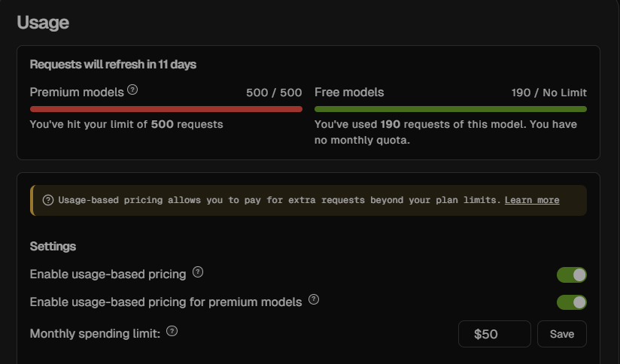620x364 pixels.
Task: Open the Learn more link
Action: coord(532,200)
